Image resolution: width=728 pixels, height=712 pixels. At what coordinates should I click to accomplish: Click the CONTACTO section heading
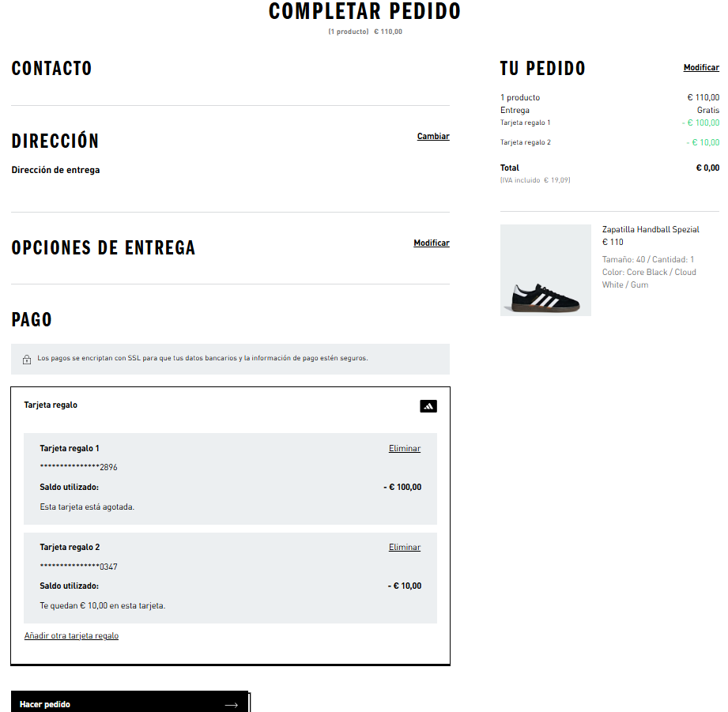51,69
